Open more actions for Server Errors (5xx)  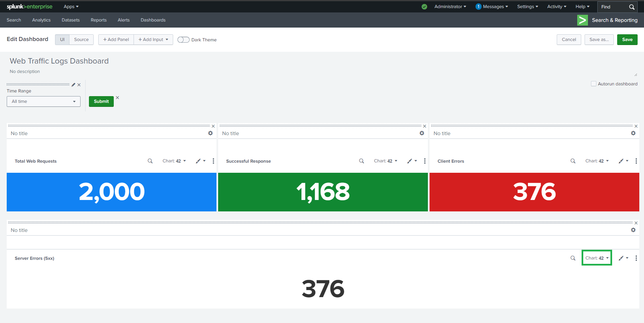(636, 258)
